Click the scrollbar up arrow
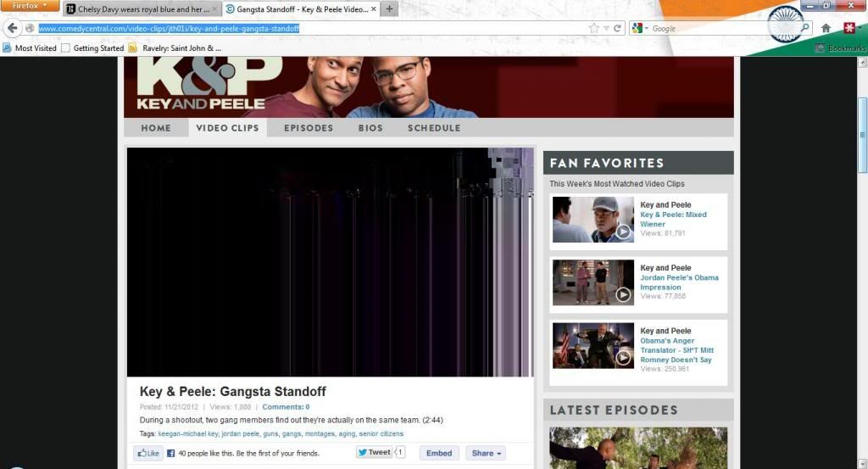This screenshot has width=868, height=469. (862, 62)
